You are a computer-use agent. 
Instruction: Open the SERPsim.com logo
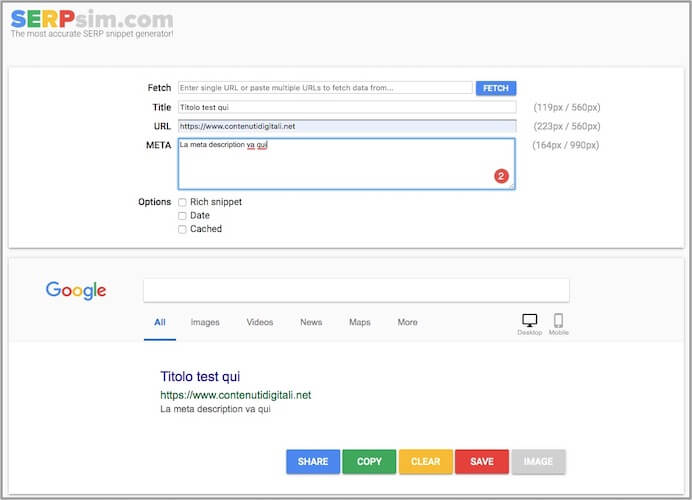tap(92, 19)
